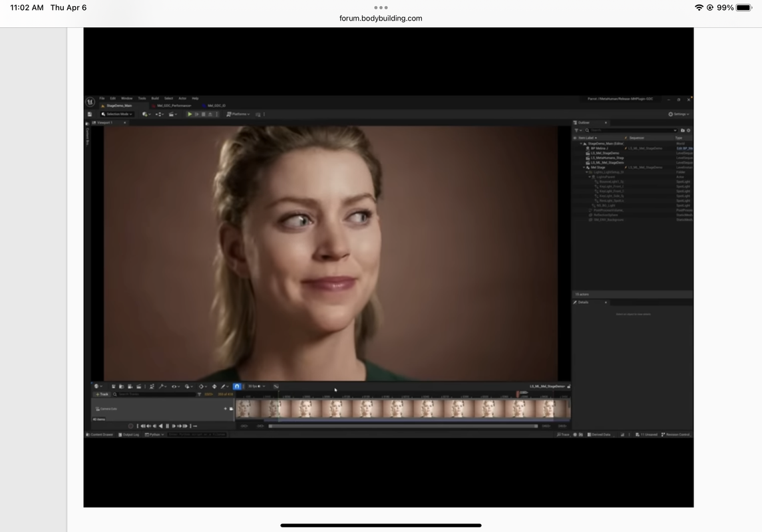Click the green Play button in toolbar
This screenshot has height=532, width=762.
coord(190,114)
